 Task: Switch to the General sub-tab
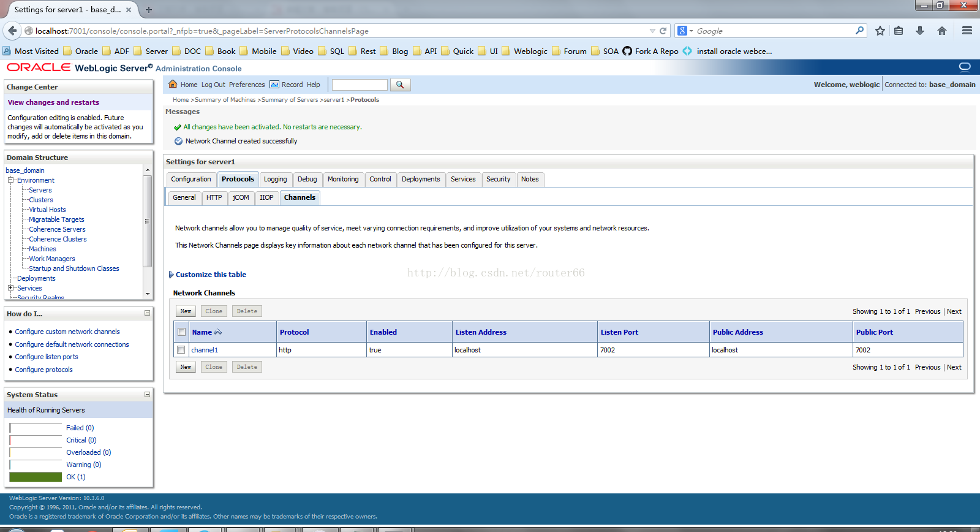184,197
